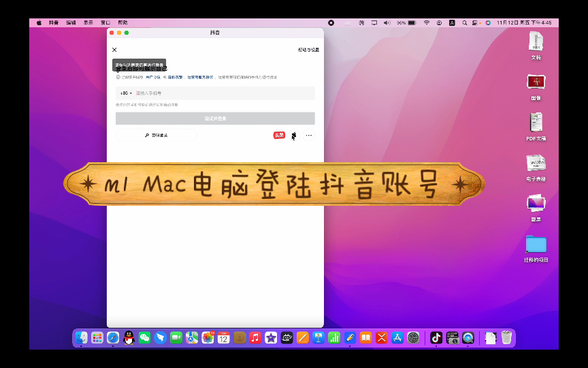Viewport: 588px width, 368px height.
Task: Open WeChat from the Dock
Action: [x=144, y=338]
